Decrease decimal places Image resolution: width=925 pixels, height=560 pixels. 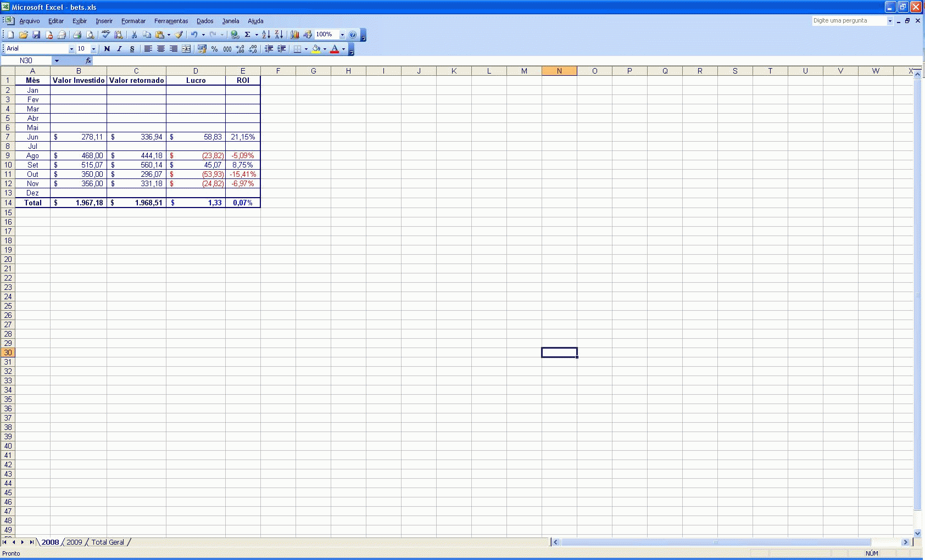[253, 49]
